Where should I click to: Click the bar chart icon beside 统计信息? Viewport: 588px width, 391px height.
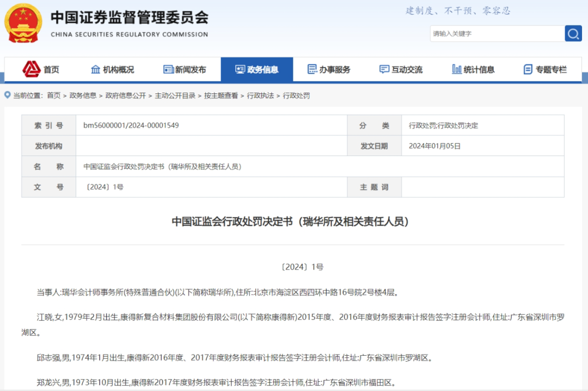[x=457, y=69]
